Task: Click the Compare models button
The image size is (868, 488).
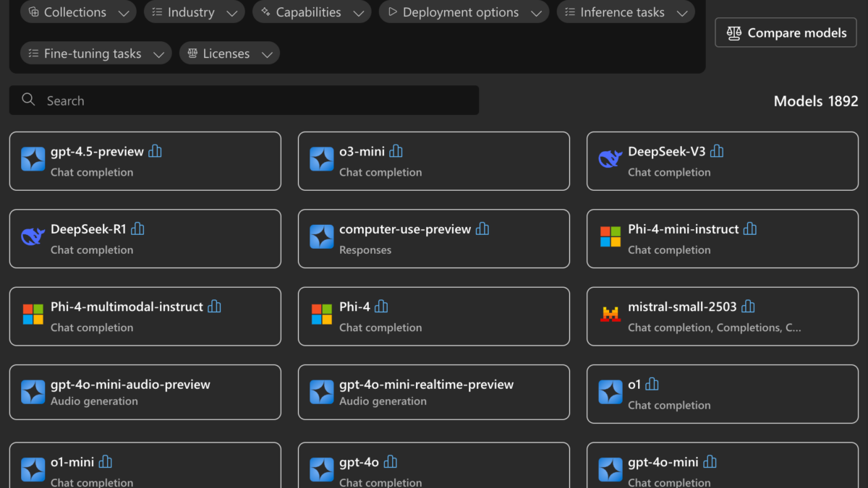Action: 786,33
